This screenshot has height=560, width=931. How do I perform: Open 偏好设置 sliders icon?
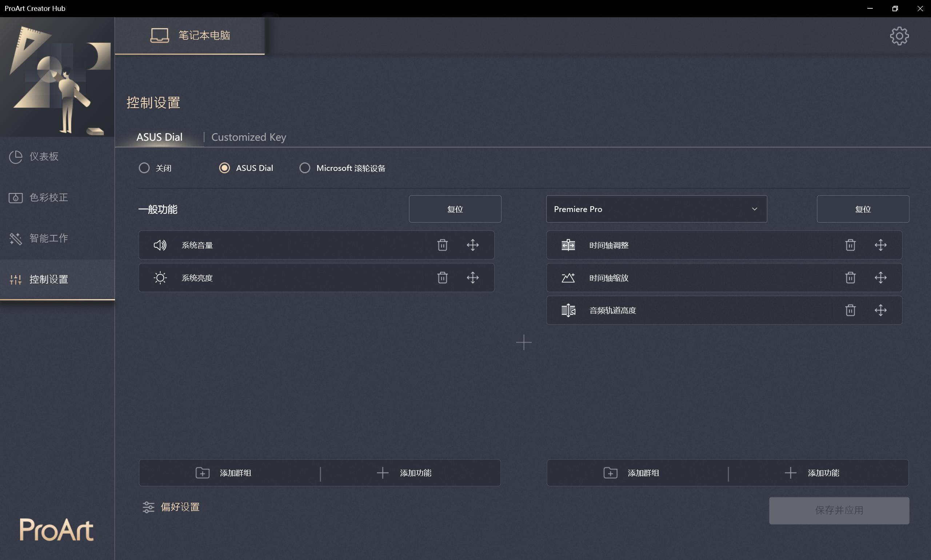pyautogui.click(x=149, y=507)
